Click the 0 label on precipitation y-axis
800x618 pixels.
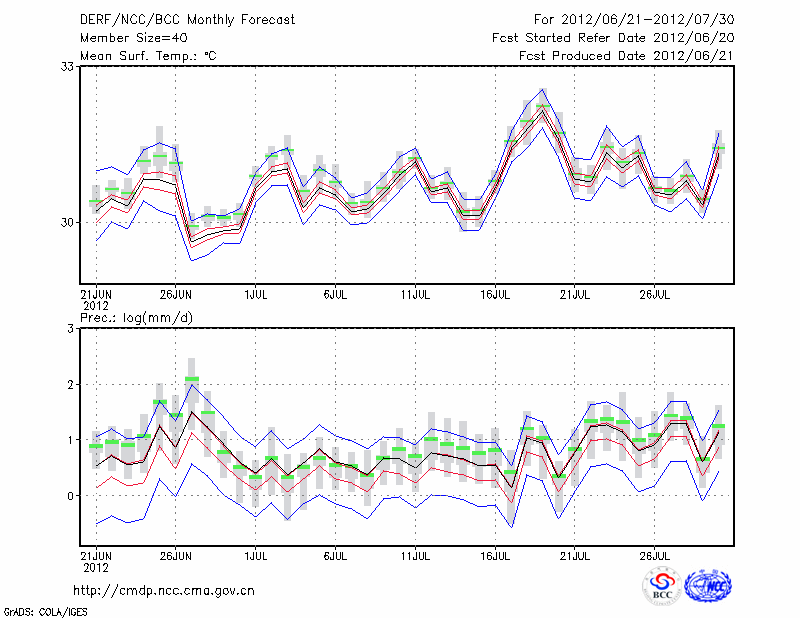coord(72,496)
